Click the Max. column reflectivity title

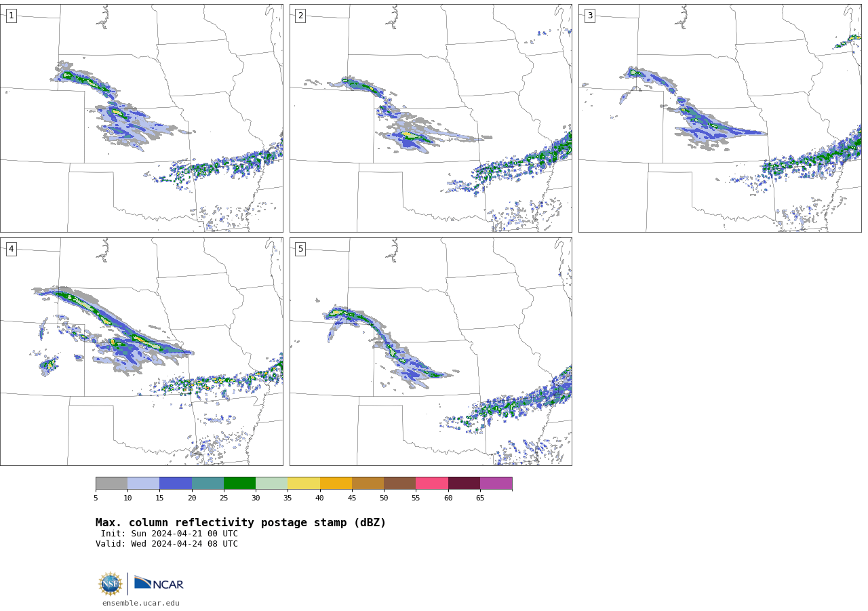(241, 523)
